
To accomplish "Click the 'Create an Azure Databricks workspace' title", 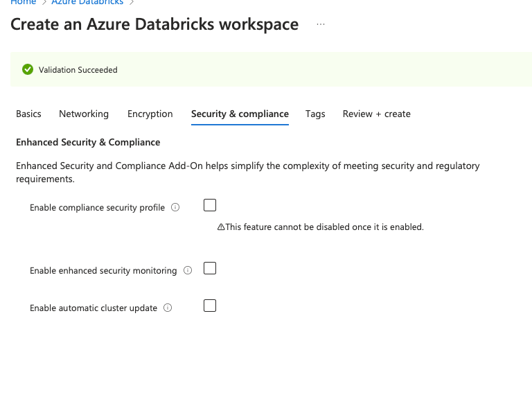I will pyautogui.click(x=154, y=25).
